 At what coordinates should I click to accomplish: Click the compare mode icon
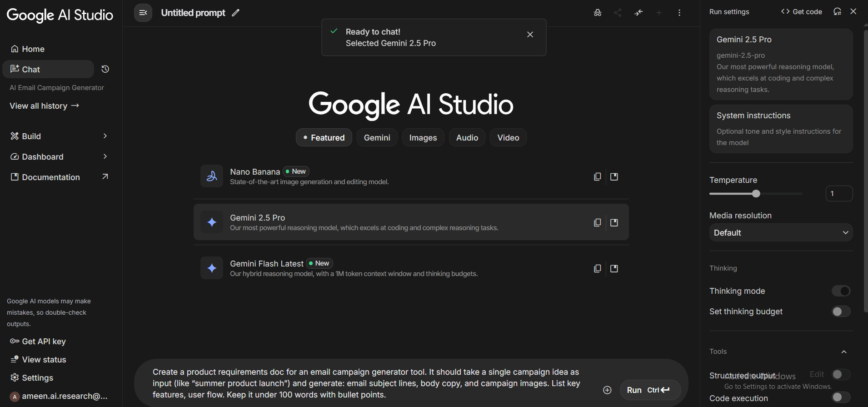[x=639, y=13]
